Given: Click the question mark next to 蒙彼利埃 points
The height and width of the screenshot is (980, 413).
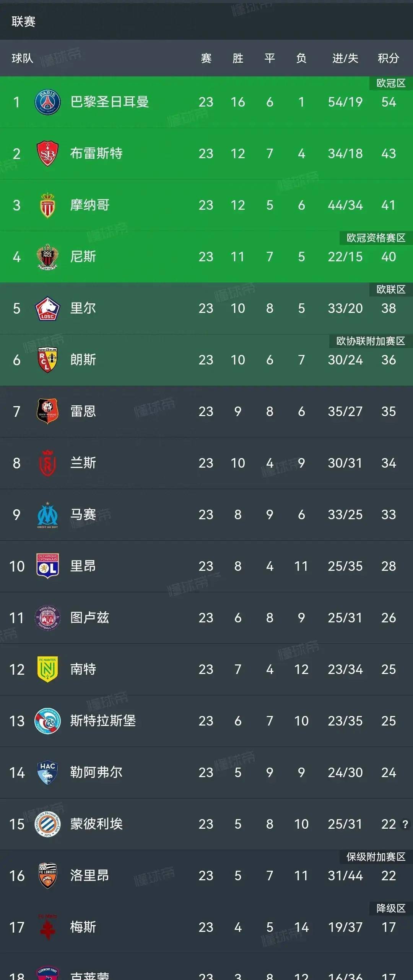Looking at the screenshot, I should coord(405,824).
